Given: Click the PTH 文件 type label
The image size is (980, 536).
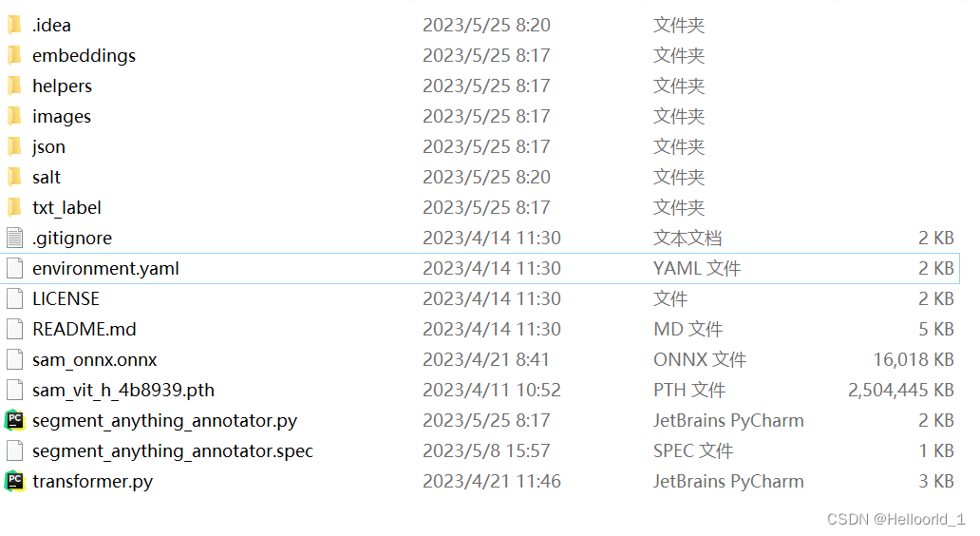Looking at the screenshot, I should [x=689, y=391].
